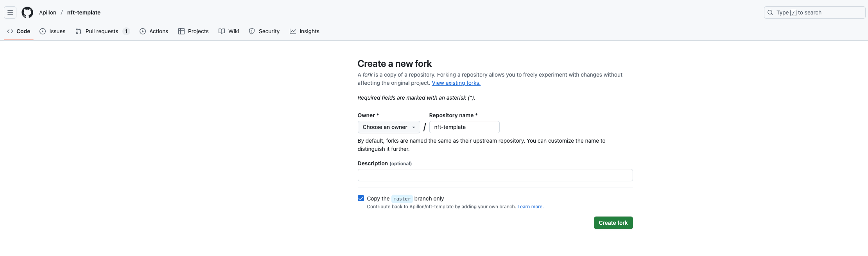Go to GitHub homepage via Octocat logo
This screenshot has height=256, width=868.
pos(27,13)
